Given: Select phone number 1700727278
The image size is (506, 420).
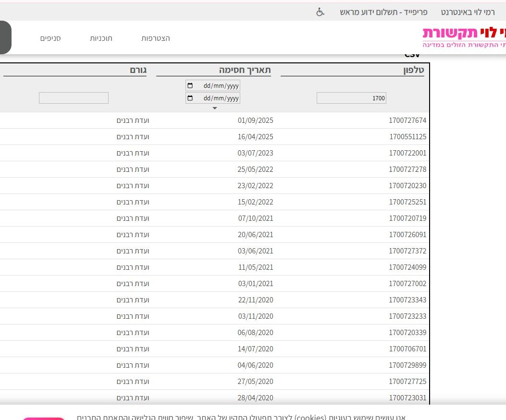Looking at the screenshot, I should 407,169.
